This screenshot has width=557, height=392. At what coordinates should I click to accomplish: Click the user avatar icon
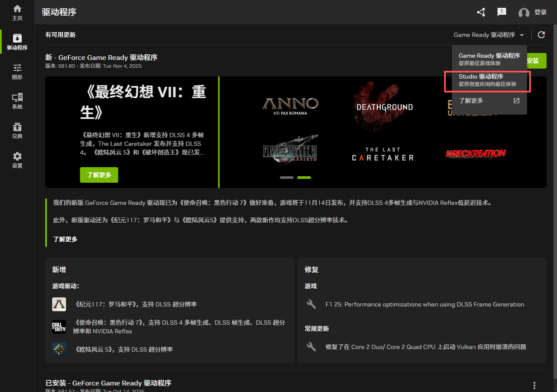click(x=524, y=13)
